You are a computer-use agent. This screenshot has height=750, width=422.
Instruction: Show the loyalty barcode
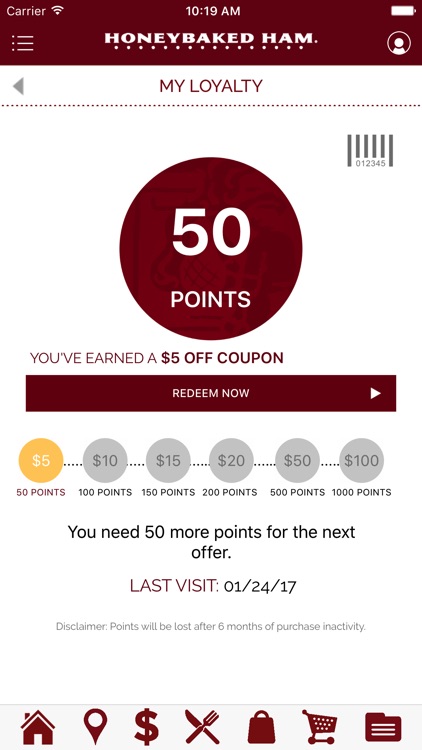point(370,151)
